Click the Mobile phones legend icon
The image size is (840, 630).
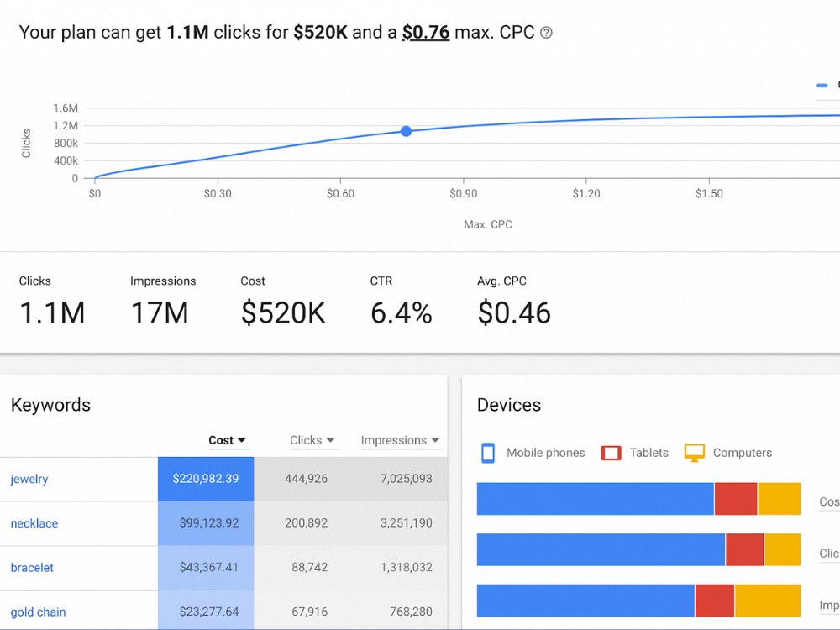pos(487,453)
